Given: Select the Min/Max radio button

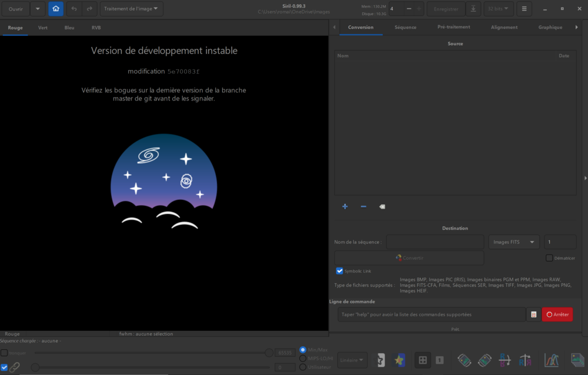Looking at the screenshot, I should [303, 350].
